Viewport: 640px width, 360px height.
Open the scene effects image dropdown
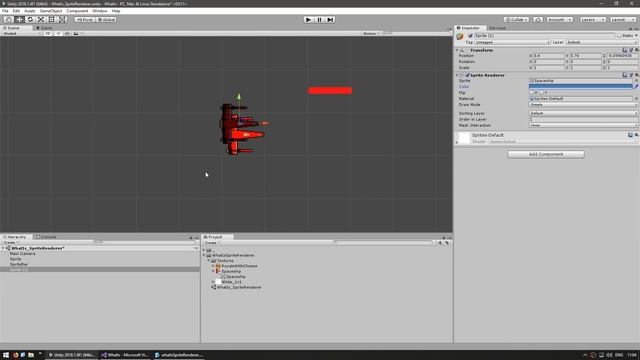point(78,33)
